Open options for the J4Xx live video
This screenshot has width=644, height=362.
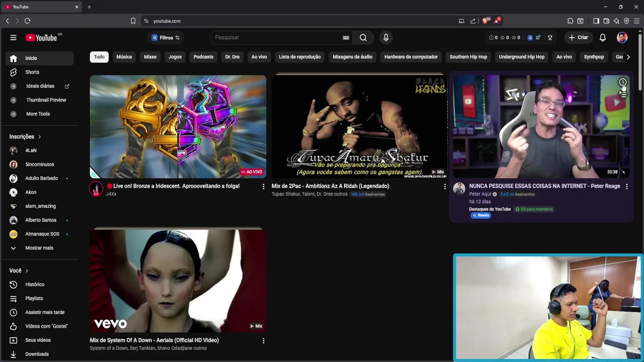(x=263, y=187)
